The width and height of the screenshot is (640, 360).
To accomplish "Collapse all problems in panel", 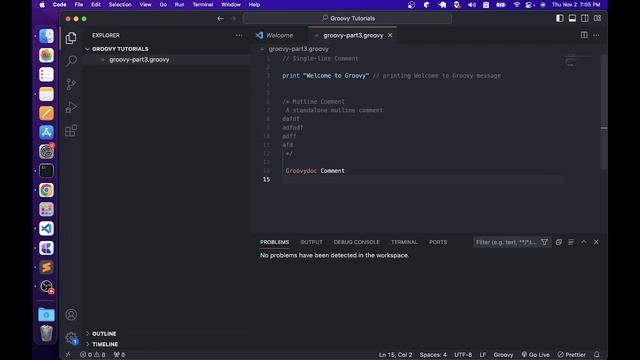I will (559, 242).
